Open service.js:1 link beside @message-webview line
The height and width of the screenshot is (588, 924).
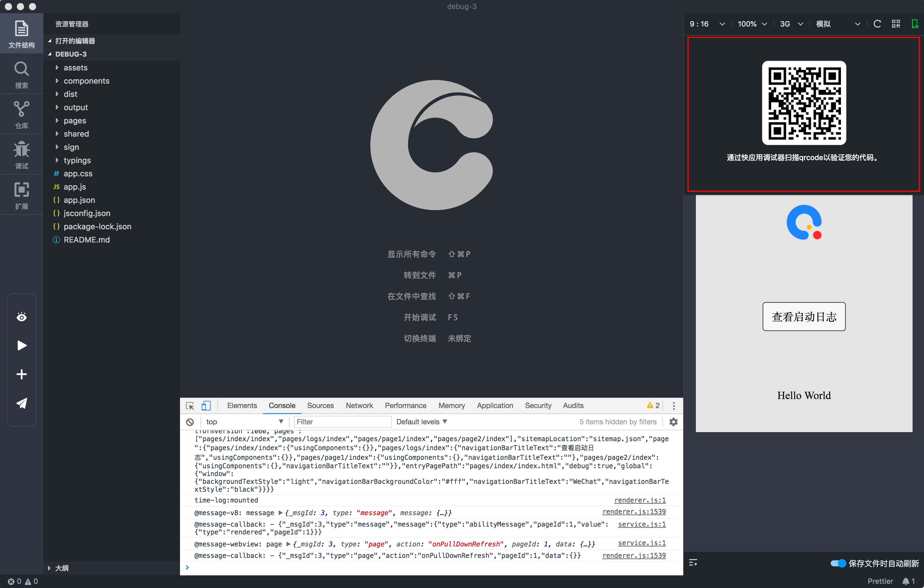point(642,543)
